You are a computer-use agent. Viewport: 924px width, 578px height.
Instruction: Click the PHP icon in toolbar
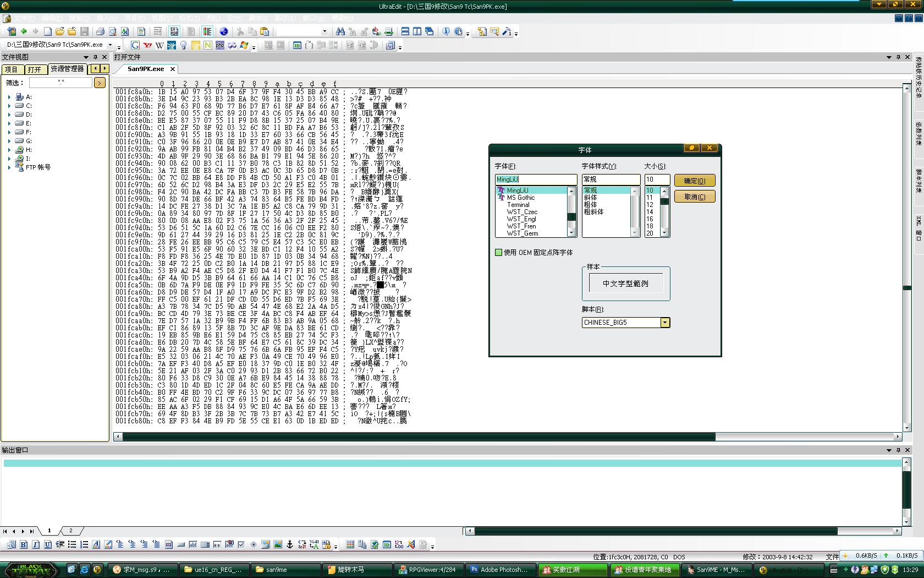[x=219, y=45]
